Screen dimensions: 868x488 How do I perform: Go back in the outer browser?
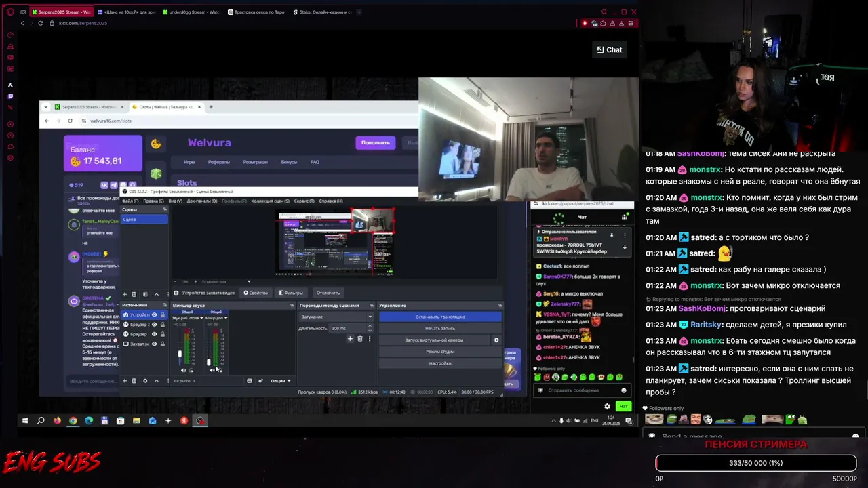coord(22,23)
